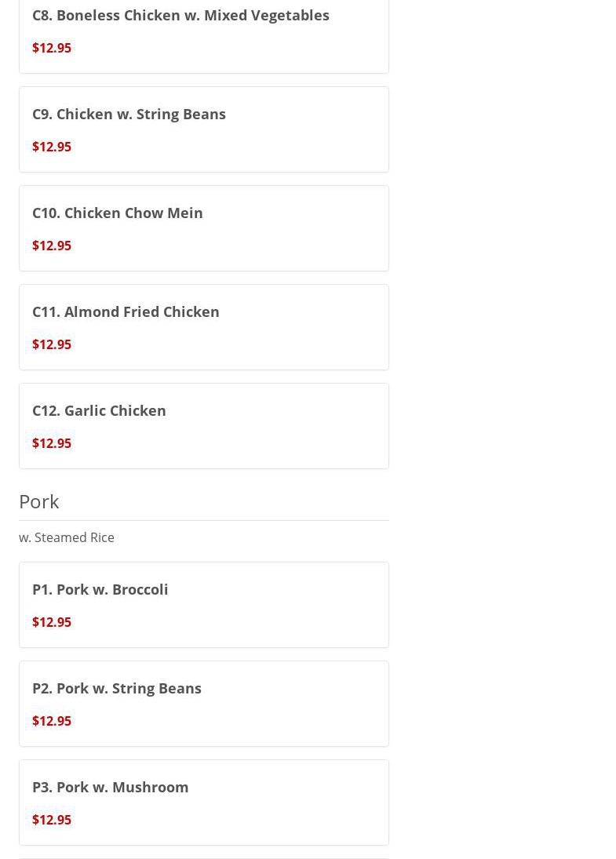Select P3 Pork w. Mushroom dish
The image size is (616, 859).
pyautogui.click(x=111, y=787)
